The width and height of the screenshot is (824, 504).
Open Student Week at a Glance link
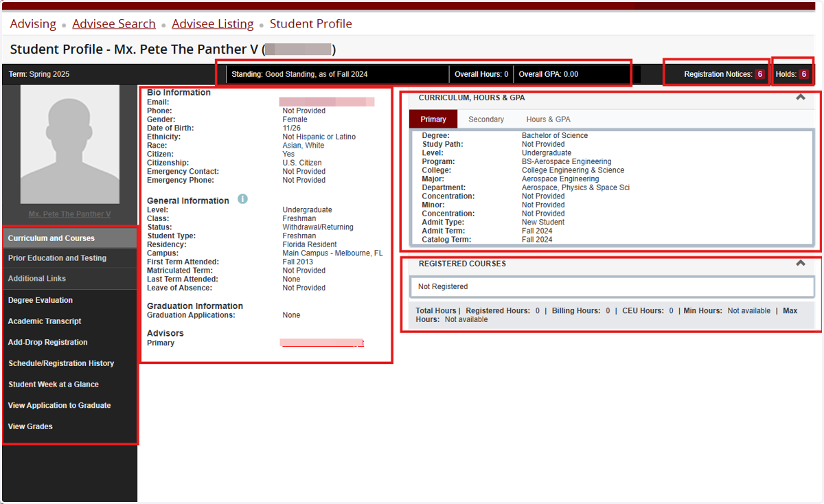point(54,385)
